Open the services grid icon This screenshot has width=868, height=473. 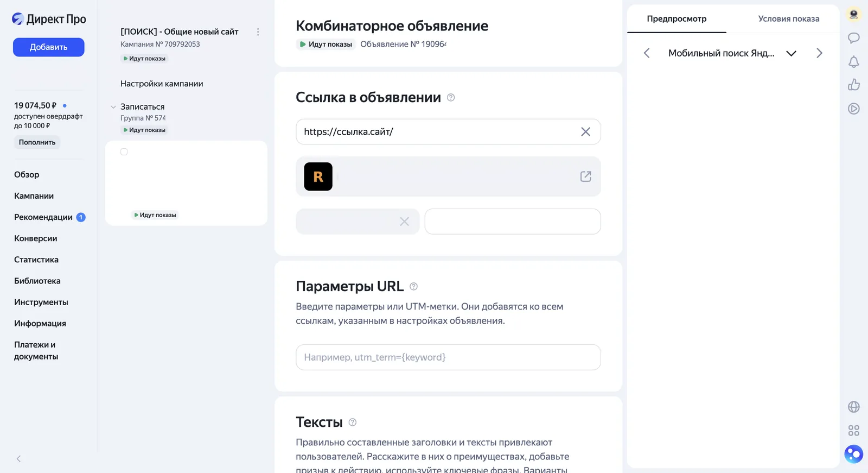(854, 431)
